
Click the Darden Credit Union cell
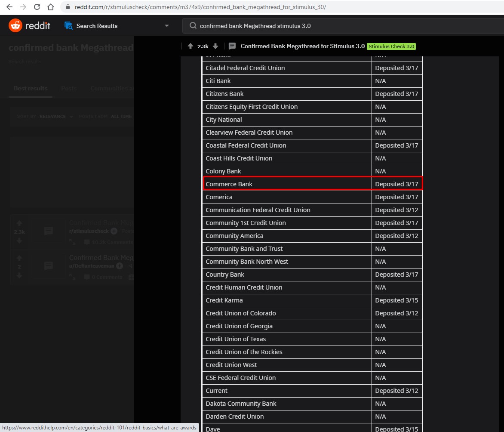point(287,416)
